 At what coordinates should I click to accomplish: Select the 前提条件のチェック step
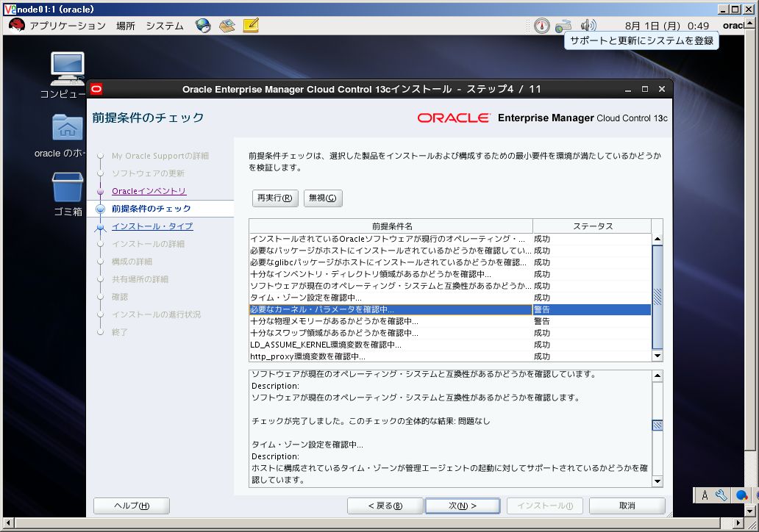coord(151,209)
